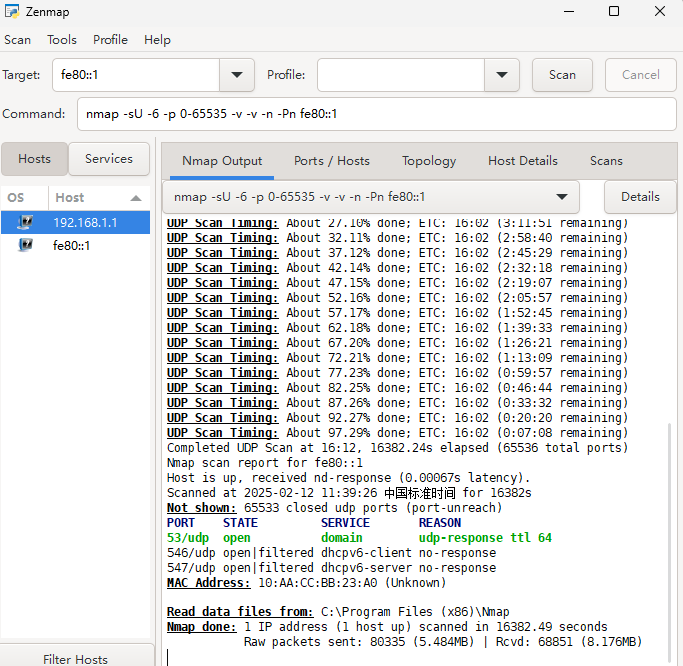Click the 'Not shown:' closed ports line
This screenshot has height=666, width=683.
pyautogui.click(x=335, y=508)
